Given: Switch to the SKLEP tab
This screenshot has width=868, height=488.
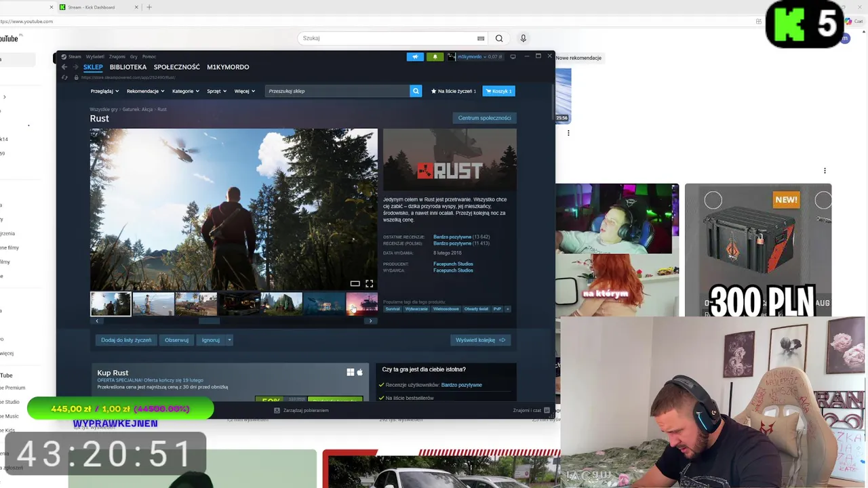Looking at the screenshot, I should 93,67.
